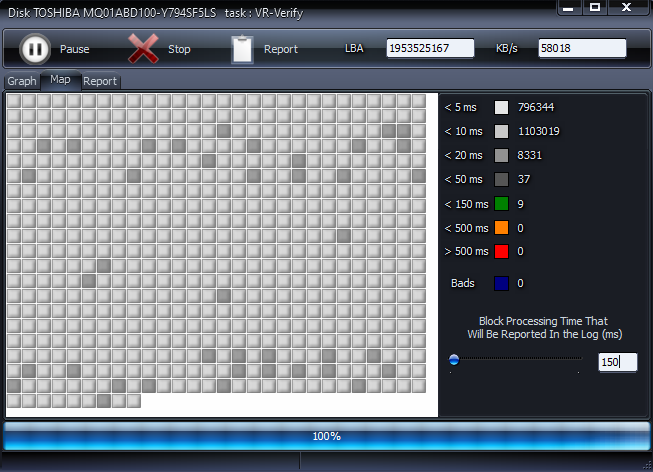The image size is (653, 472).
Task: Click the clipboard Report icon
Action: point(242,50)
